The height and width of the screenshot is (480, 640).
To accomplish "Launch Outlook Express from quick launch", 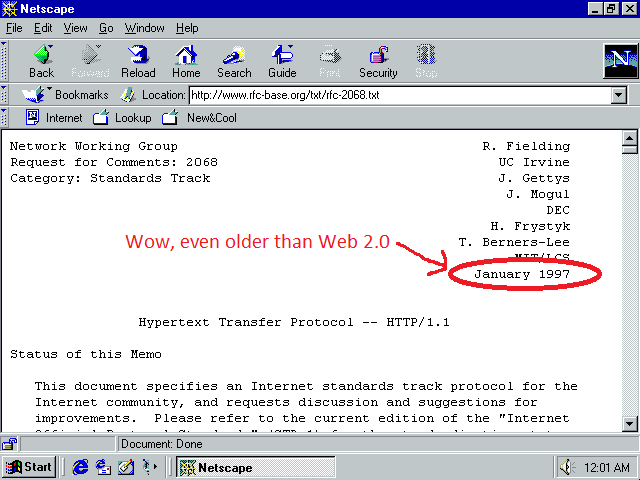I will pos(103,467).
